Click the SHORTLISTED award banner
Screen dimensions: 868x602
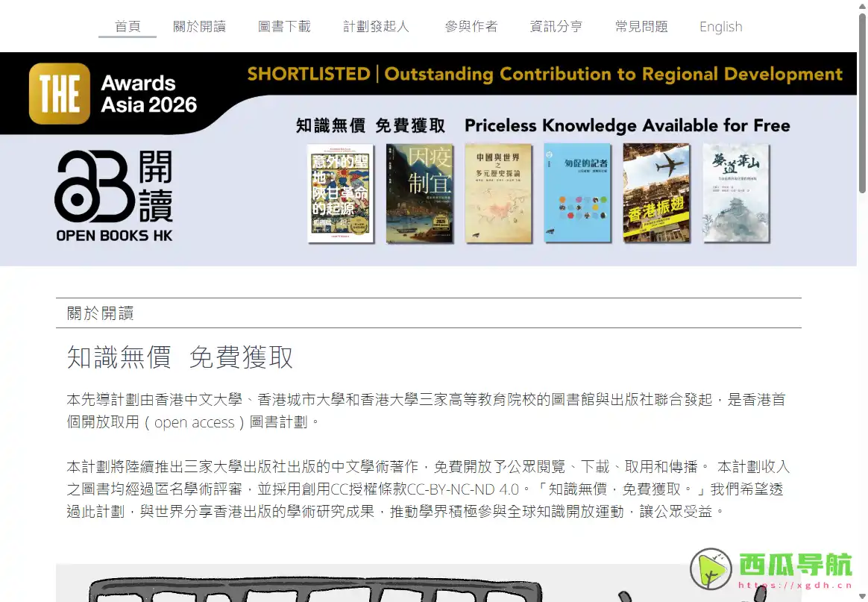[x=545, y=74]
